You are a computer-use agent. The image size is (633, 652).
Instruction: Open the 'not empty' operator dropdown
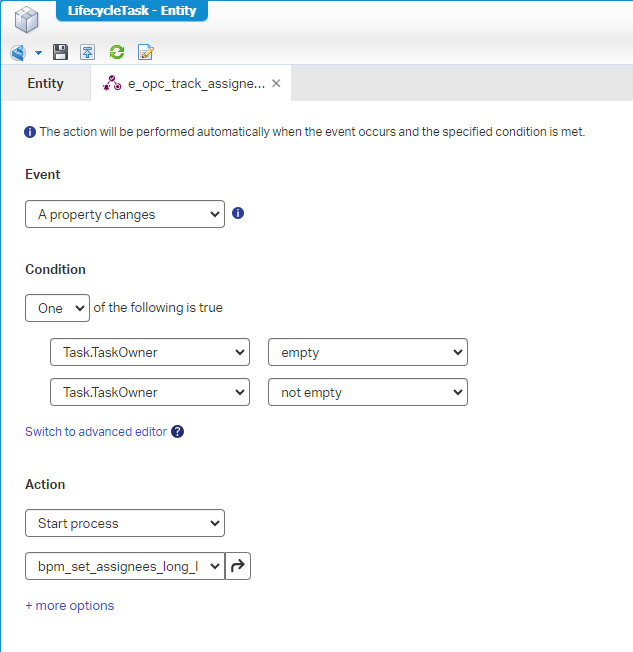[x=367, y=393]
